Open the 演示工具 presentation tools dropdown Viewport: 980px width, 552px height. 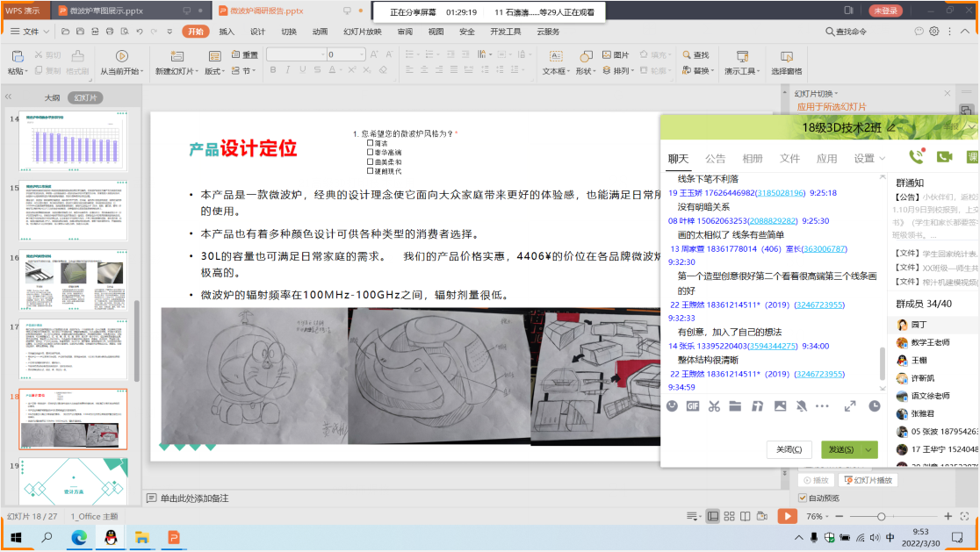(x=742, y=71)
